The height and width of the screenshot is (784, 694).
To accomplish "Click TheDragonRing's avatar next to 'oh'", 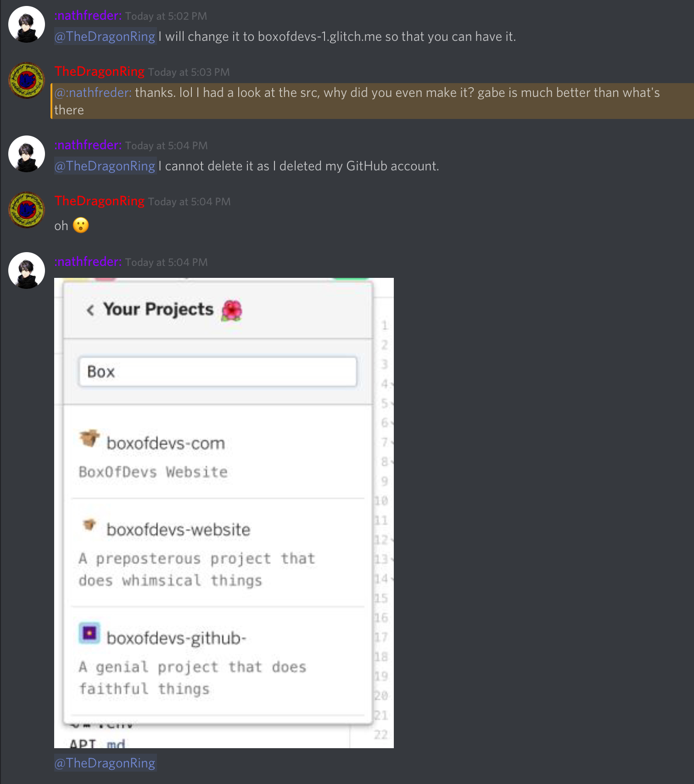I will 27,210.
